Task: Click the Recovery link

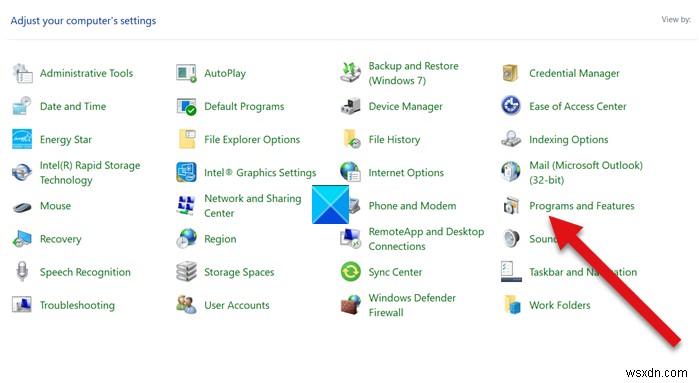Action: [61, 239]
